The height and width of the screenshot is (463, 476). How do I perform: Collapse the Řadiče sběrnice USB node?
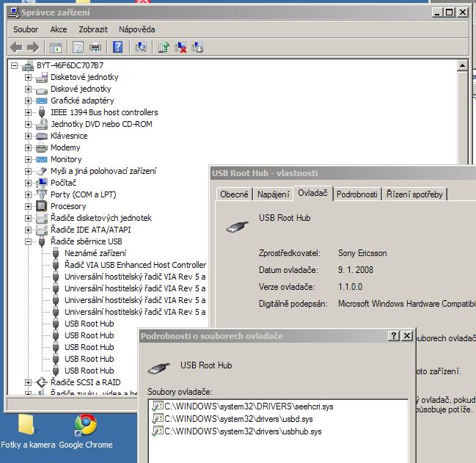point(29,241)
